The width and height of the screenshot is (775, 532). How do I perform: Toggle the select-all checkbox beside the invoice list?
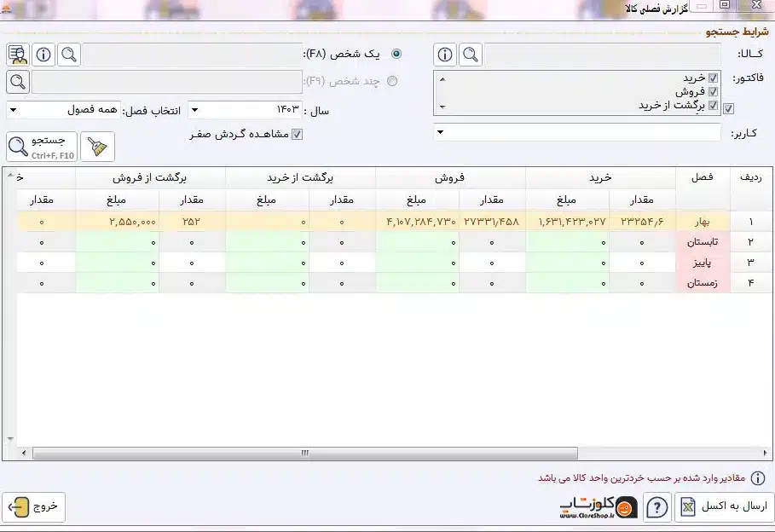click(729, 109)
